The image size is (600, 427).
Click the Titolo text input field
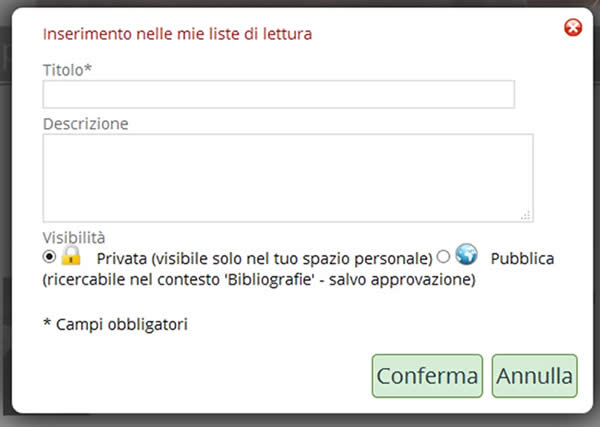pyautogui.click(x=278, y=95)
